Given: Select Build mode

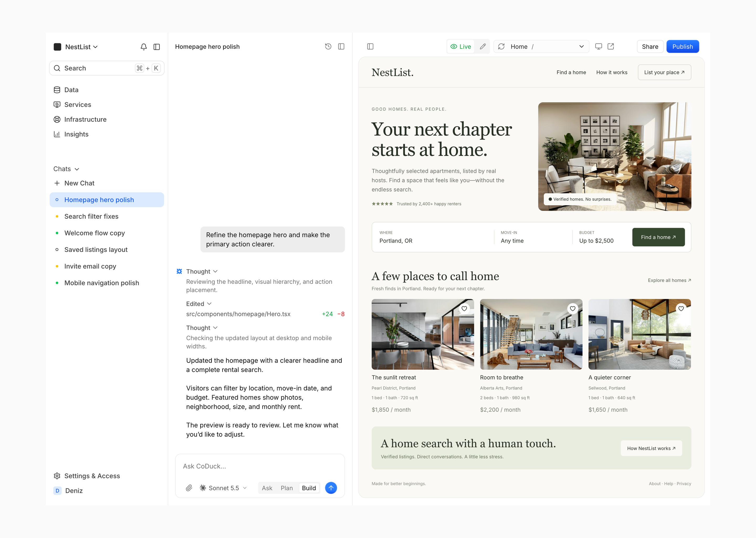Looking at the screenshot, I should click(x=309, y=488).
